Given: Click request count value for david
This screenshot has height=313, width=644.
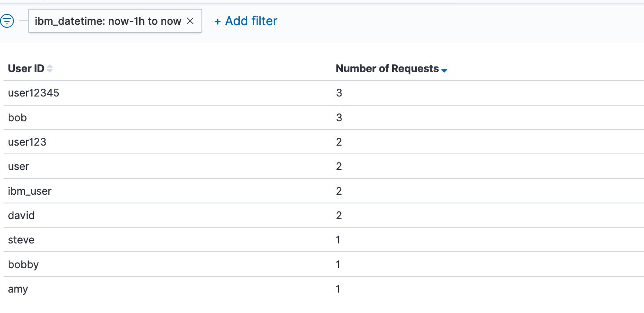Looking at the screenshot, I should pos(339,215).
